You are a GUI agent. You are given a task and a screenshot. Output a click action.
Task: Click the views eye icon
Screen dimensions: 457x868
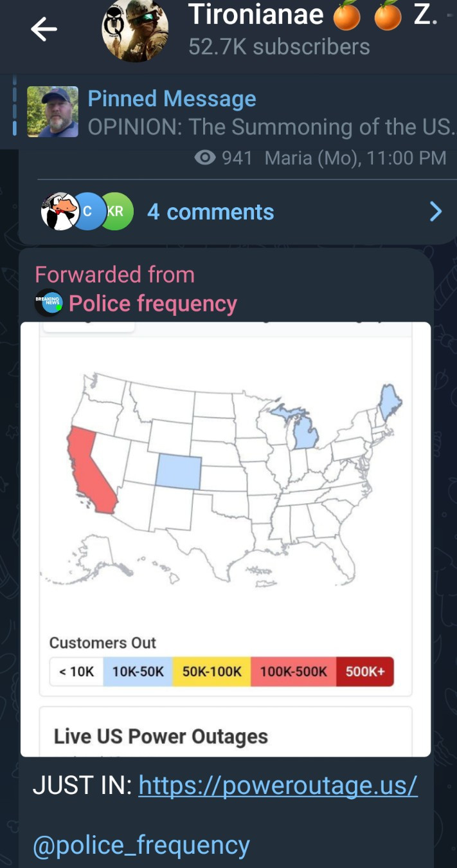point(205,158)
